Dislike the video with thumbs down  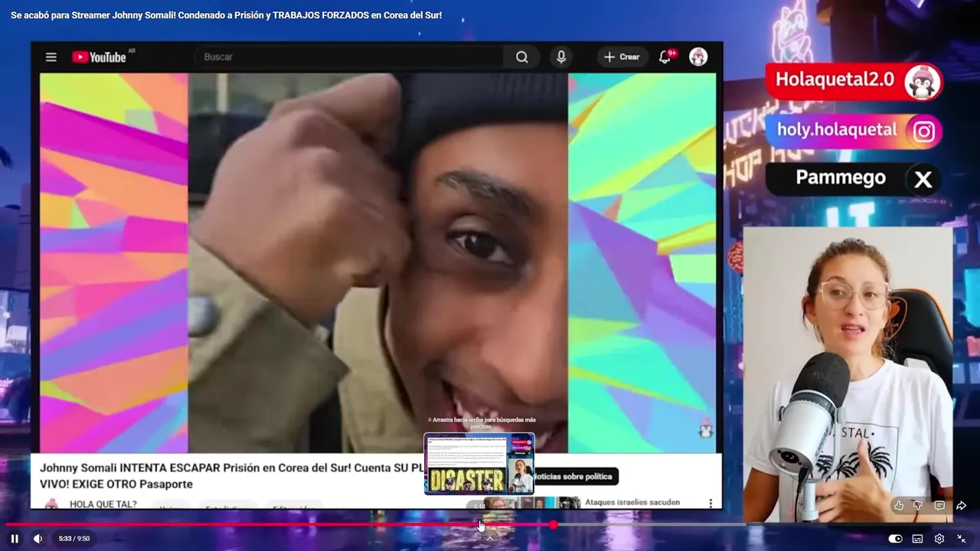tap(918, 505)
